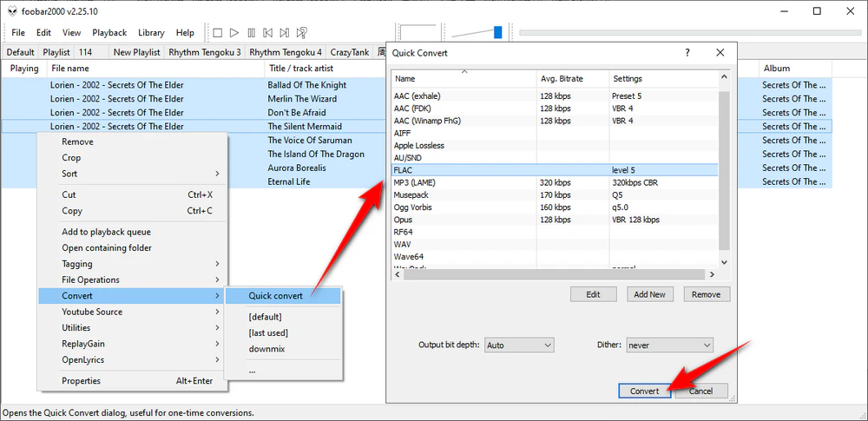The image size is (868, 421).
Task: Click the Random playback icon
Action: click(302, 33)
